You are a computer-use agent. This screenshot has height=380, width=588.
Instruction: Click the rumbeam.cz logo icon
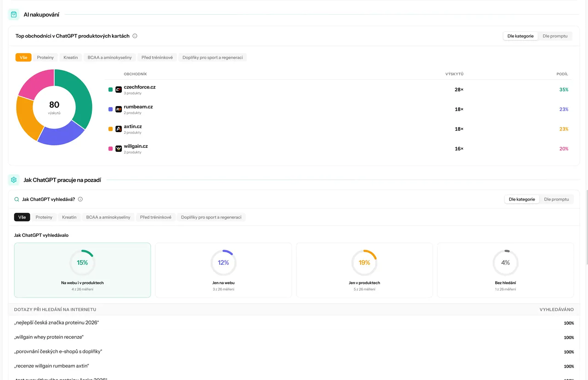[119, 109]
